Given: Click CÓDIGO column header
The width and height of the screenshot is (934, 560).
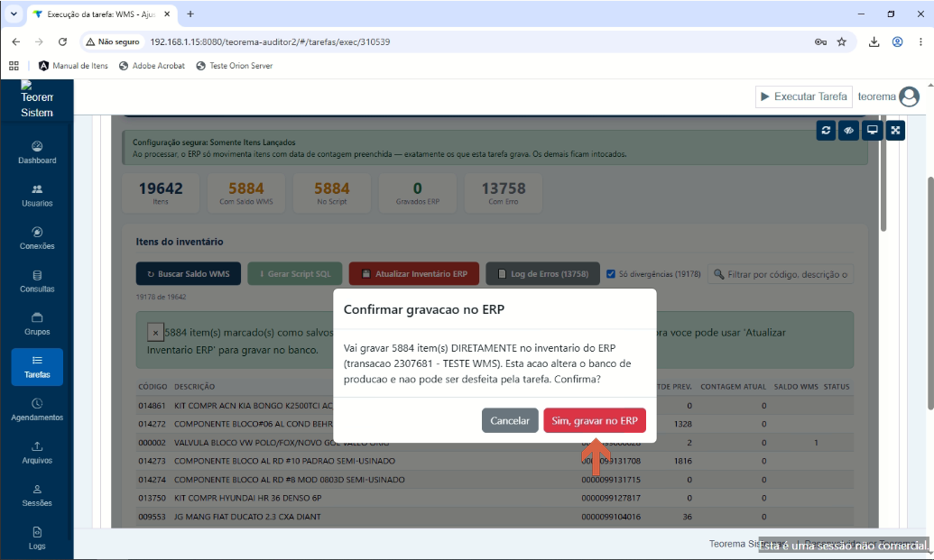Looking at the screenshot, I should (153, 386).
